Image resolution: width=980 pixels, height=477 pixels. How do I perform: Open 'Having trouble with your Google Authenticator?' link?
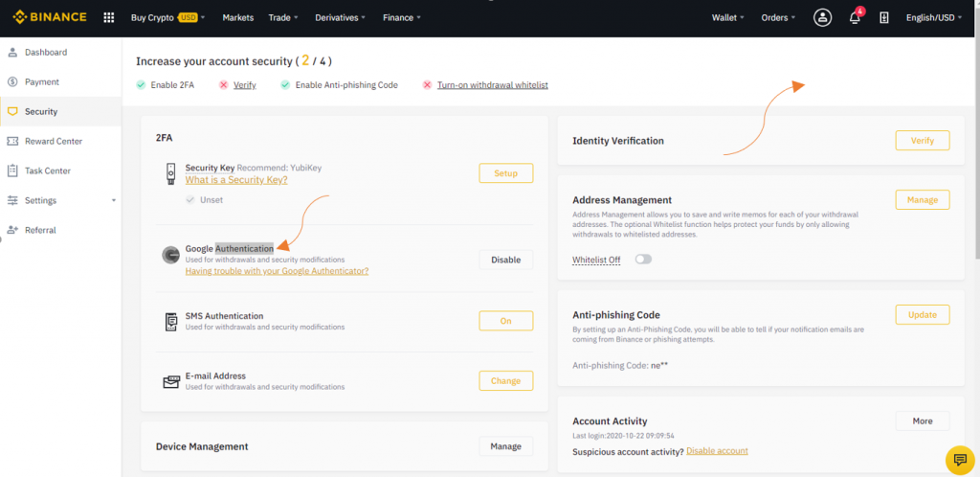click(277, 271)
